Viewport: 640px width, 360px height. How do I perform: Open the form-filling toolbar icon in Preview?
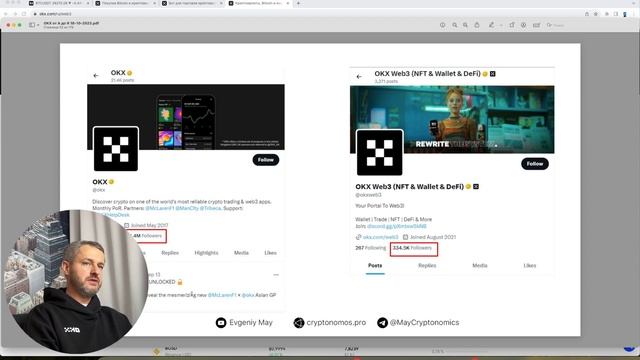[536, 25]
